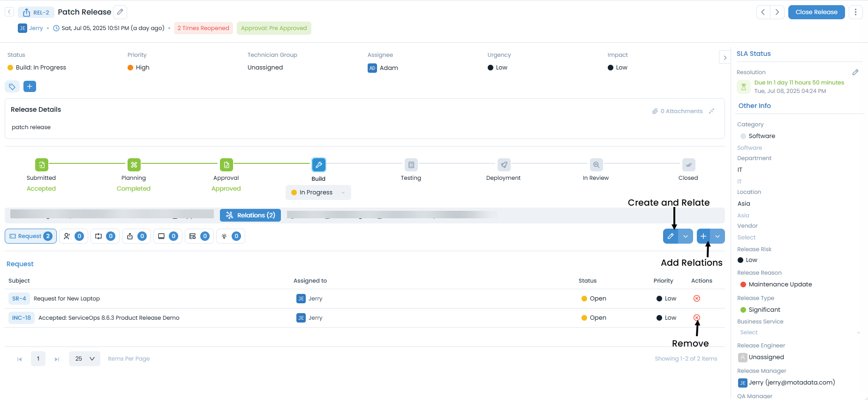Viewport: 868px width, 400px height.
Task: Select the Build stage icon
Action: (319, 165)
